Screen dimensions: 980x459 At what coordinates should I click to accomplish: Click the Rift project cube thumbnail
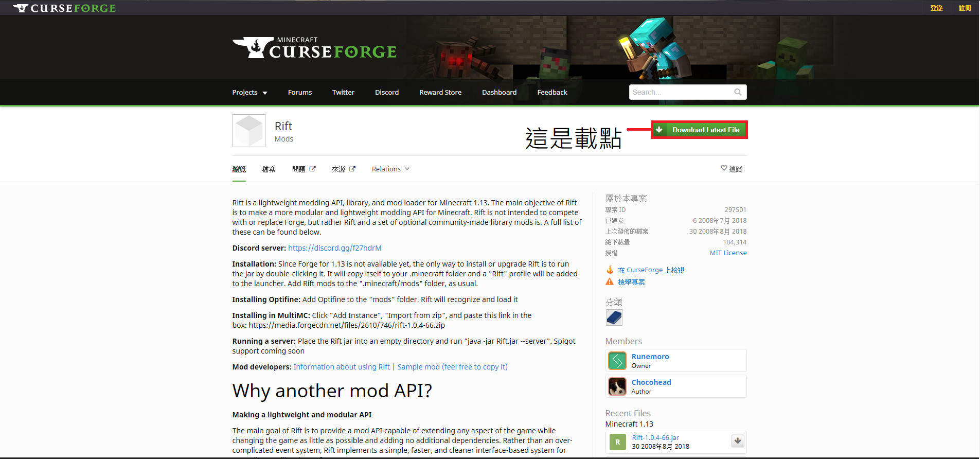coord(249,131)
